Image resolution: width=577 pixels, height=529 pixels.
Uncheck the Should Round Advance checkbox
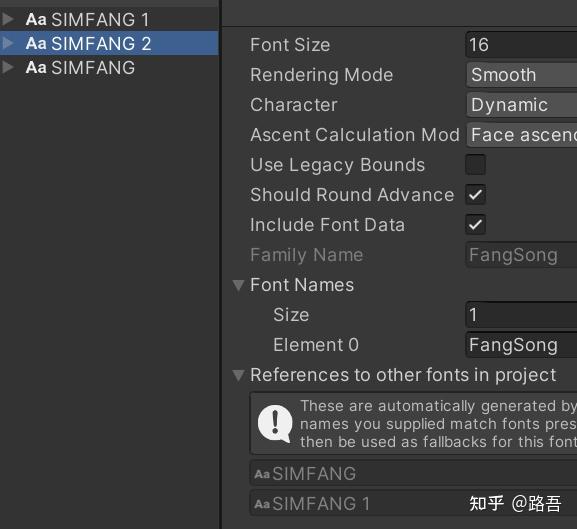tap(475, 195)
